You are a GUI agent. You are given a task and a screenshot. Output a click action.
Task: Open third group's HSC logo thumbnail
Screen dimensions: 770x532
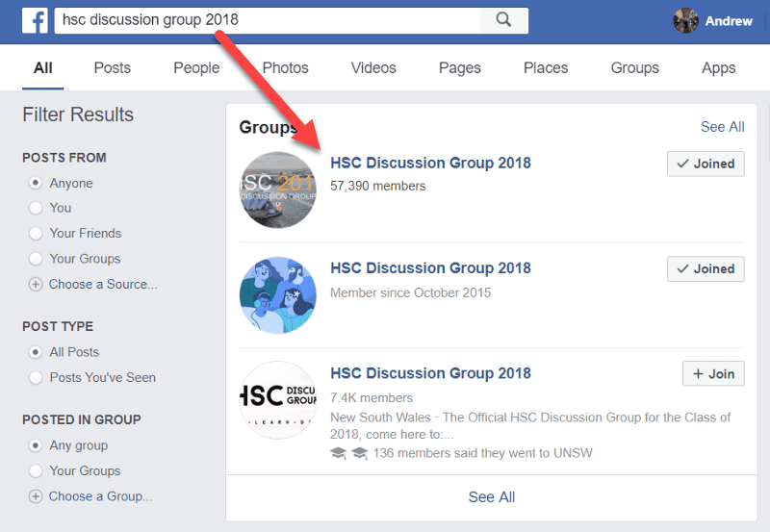(277, 400)
